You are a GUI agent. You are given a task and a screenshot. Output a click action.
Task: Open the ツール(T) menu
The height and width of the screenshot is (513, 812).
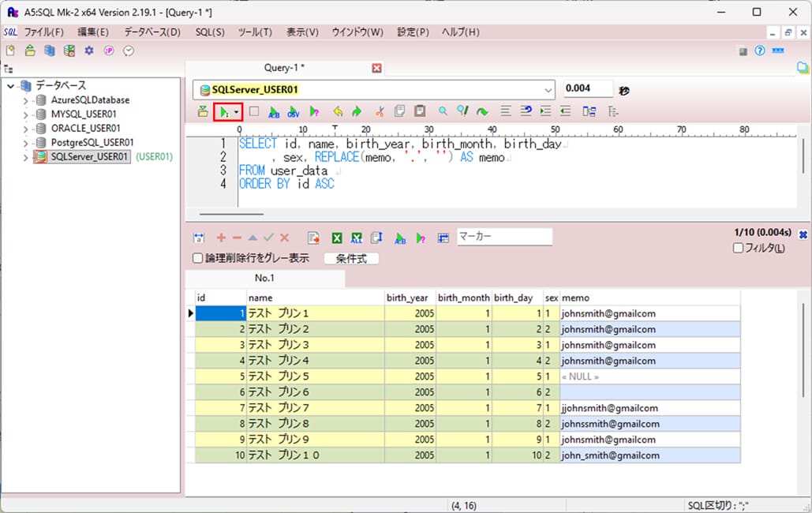pyautogui.click(x=255, y=32)
